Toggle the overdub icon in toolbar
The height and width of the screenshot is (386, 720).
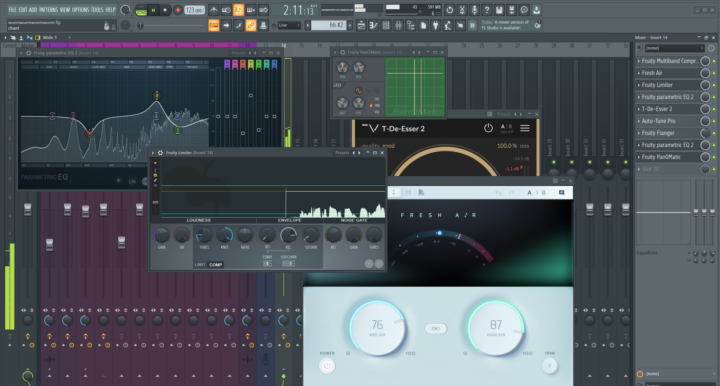(x=251, y=10)
